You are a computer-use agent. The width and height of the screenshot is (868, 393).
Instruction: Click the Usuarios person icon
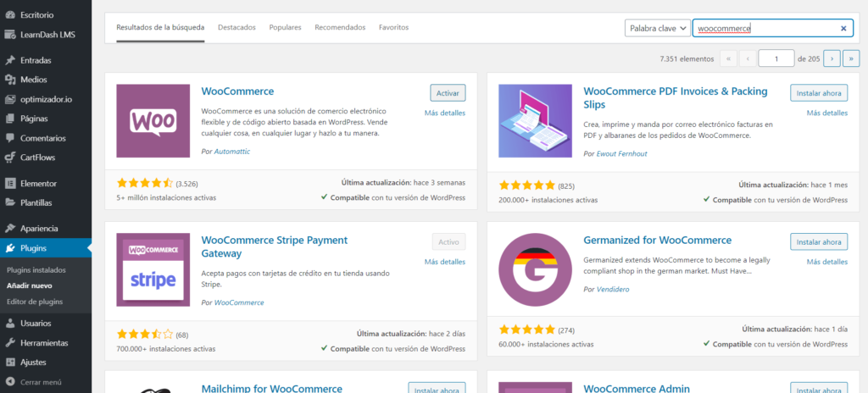tap(9, 324)
